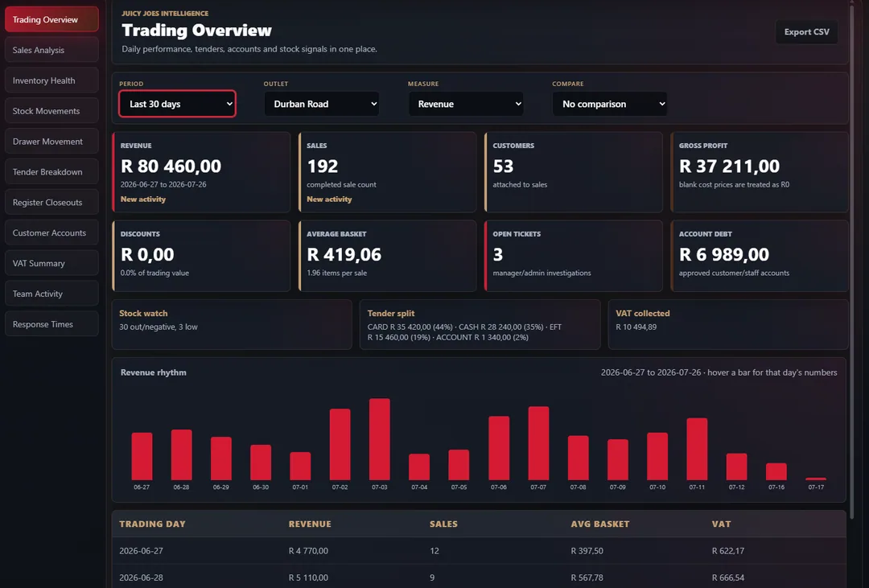Click the R 622,17 VAT cell
This screenshot has height=588, width=869.
click(x=727, y=551)
